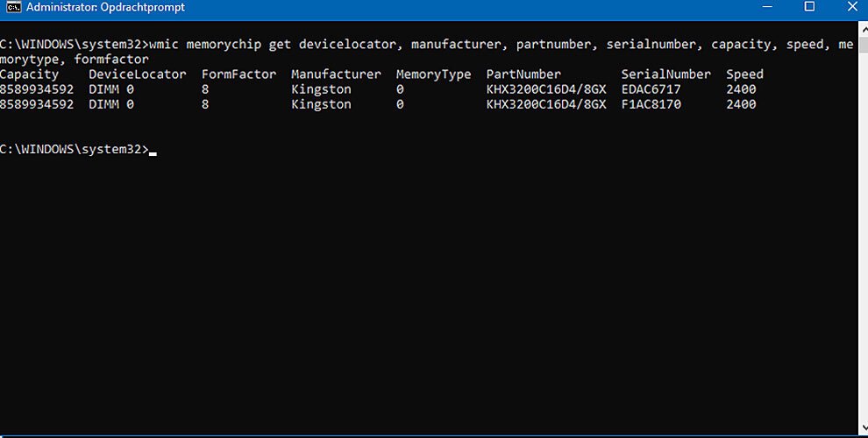Minimize the Opdrachtprompt window
The image size is (868, 438).
767,7
